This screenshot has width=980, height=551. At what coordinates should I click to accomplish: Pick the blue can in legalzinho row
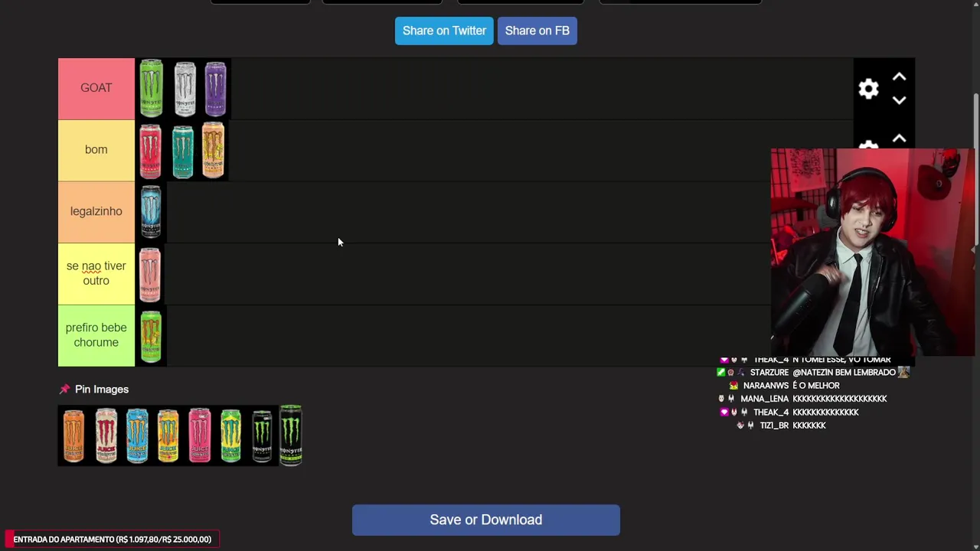click(x=151, y=212)
